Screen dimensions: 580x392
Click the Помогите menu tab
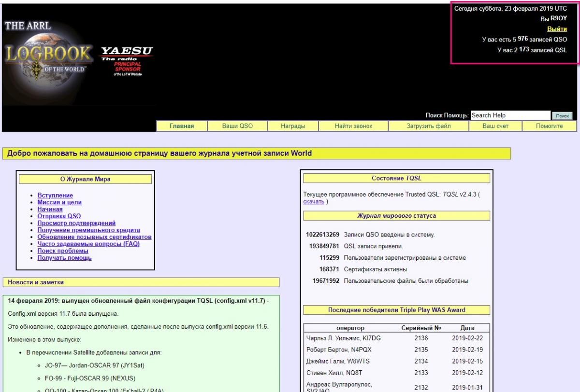pyautogui.click(x=550, y=126)
